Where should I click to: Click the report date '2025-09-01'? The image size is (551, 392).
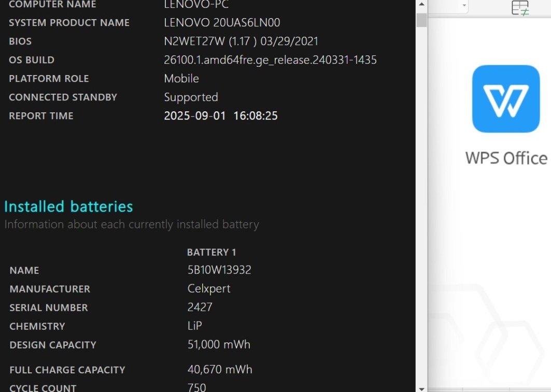tap(195, 116)
